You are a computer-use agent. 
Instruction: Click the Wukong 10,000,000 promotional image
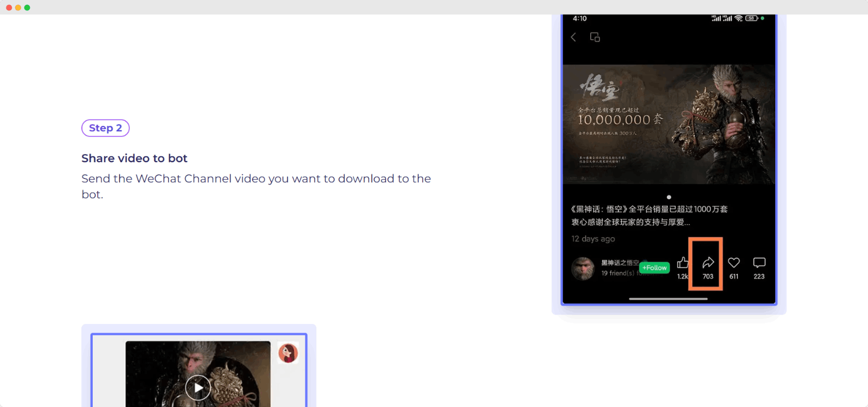coord(669,124)
